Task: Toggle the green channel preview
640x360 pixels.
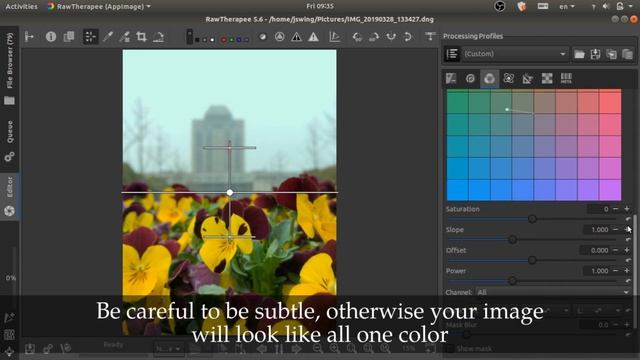Action: pos(231,40)
